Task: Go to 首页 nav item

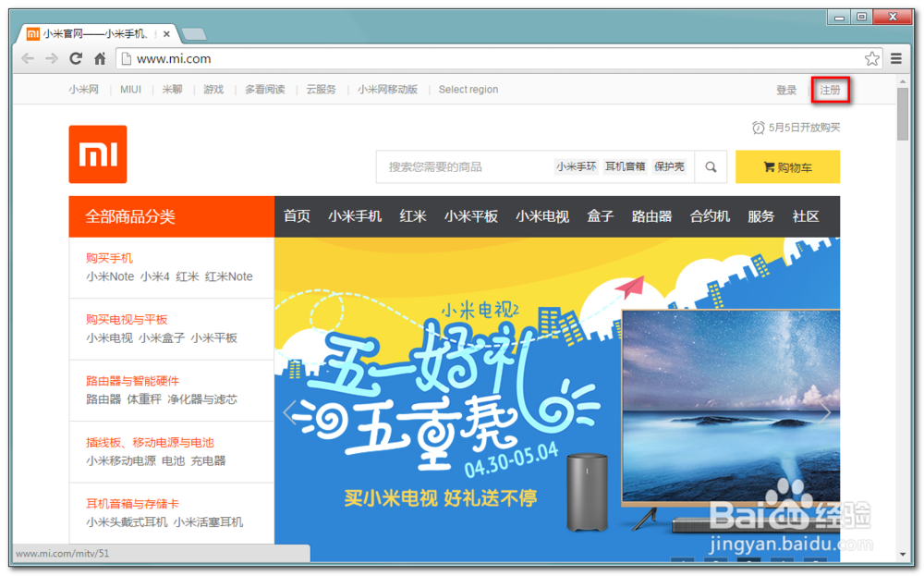Action: pyautogui.click(x=297, y=216)
